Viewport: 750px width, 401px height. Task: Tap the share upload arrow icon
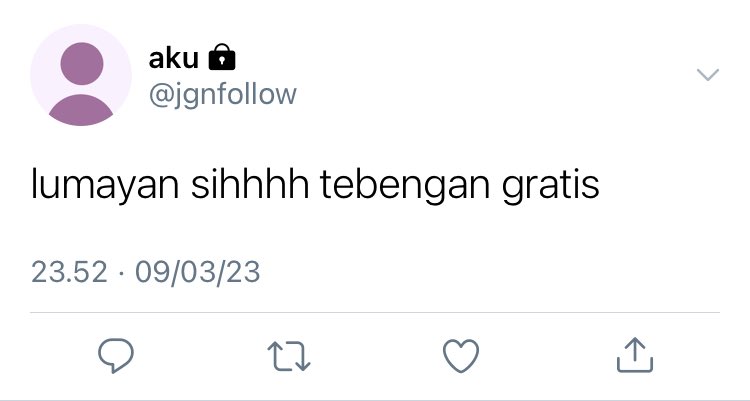635,355
